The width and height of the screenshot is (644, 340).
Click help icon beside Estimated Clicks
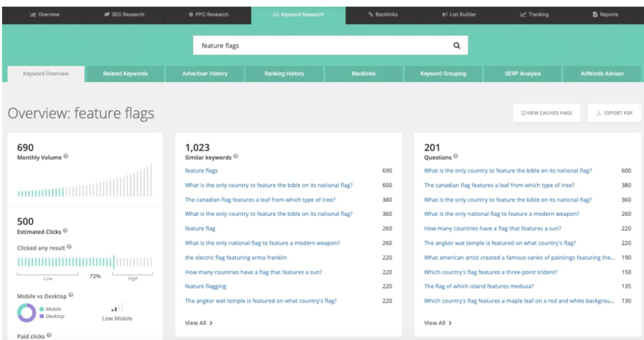click(65, 230)
